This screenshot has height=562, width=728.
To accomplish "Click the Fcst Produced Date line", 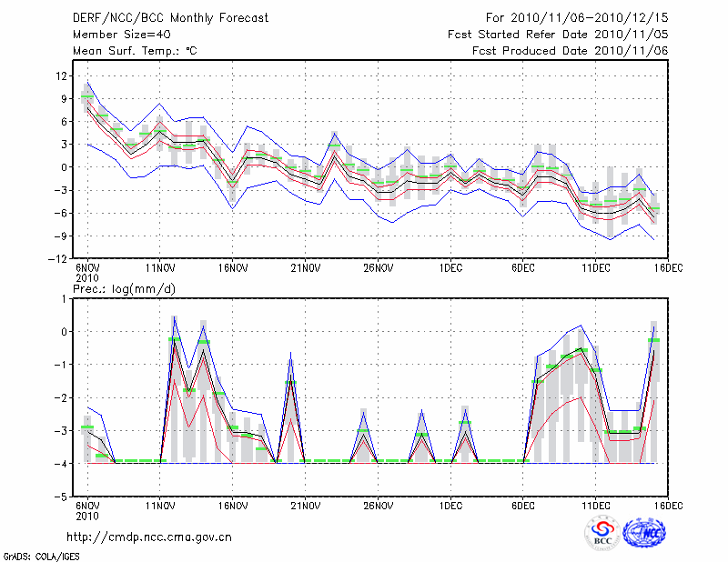I will [570, 51].
